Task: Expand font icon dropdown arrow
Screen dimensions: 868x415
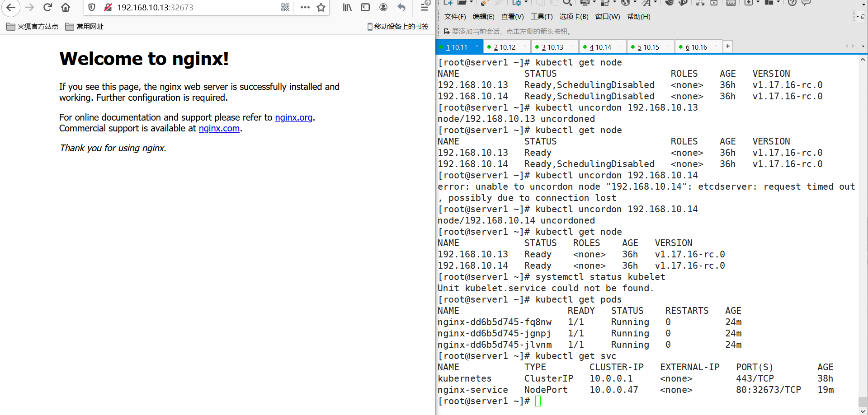Action: pos(655,2)
